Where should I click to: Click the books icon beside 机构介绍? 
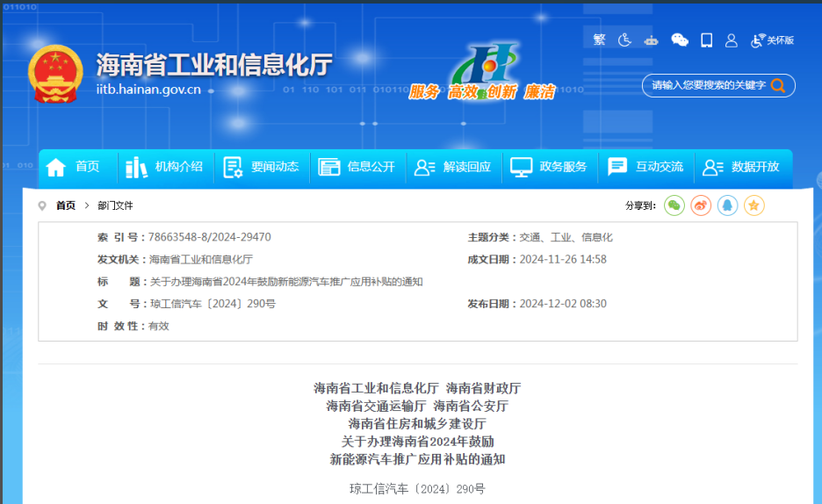click(136, 167)
